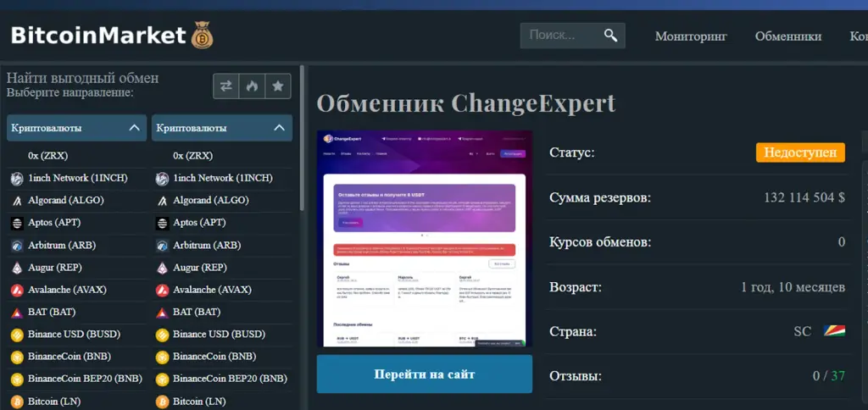Click the BinanceCoin (BNB) icon in right column
The height and width of the screenshot is (410, 868).
click(162, 357)
